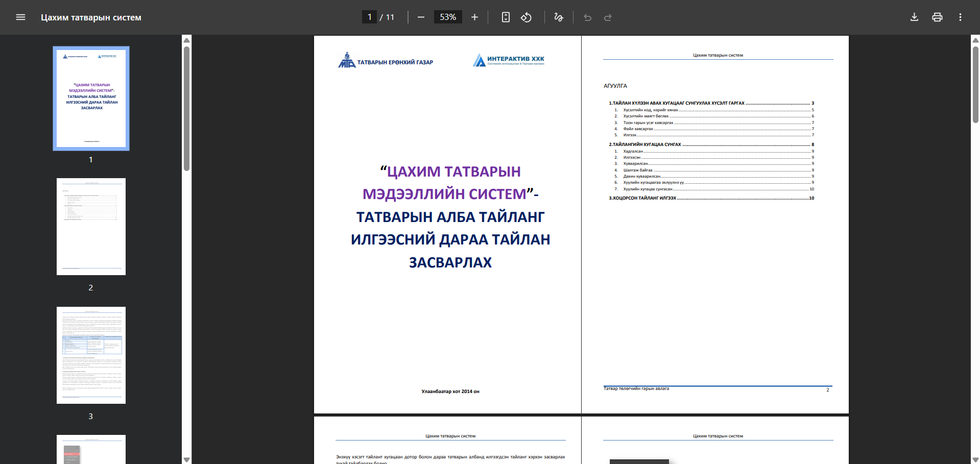980x464 pixels.
Task: Click the redo arrow icon
Action: coord(608,17)
